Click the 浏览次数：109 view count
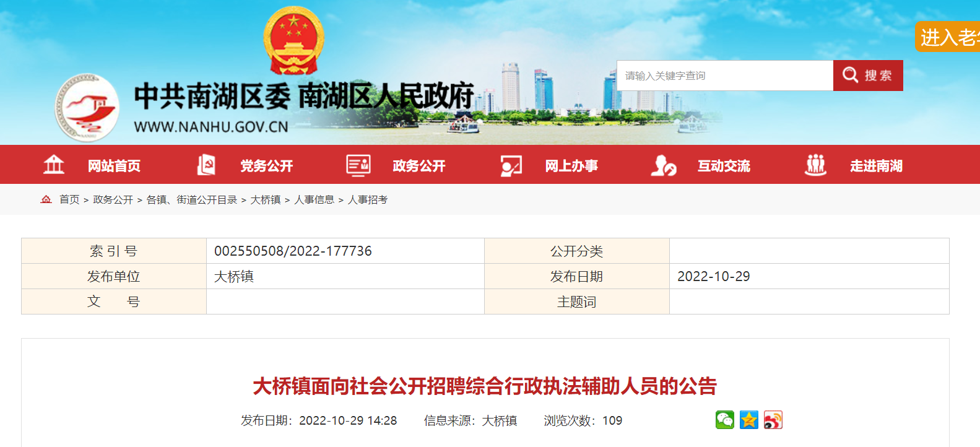The height and width of the screenshot is (447, 980). point(583,420)
